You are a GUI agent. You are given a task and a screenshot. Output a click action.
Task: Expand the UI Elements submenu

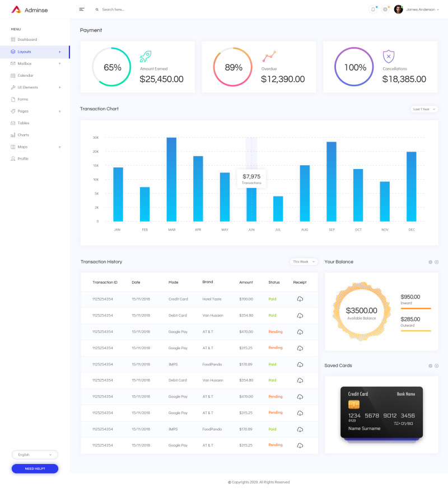coord(59,87)
